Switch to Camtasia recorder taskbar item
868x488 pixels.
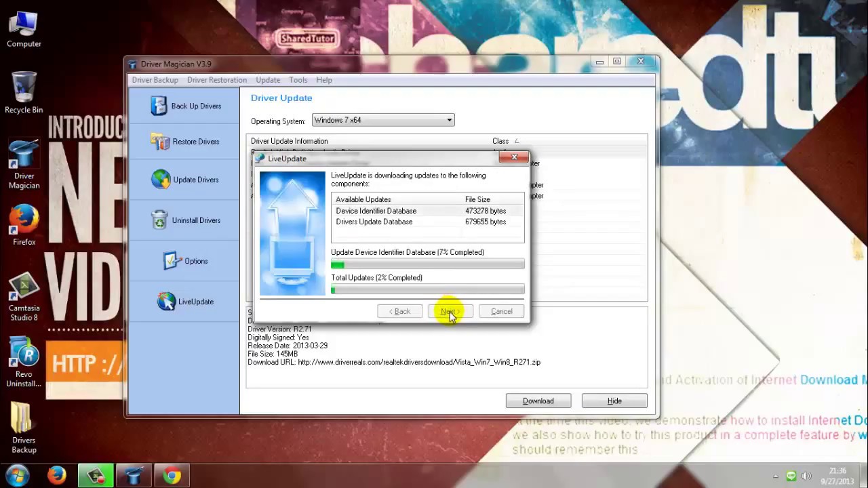96,476
